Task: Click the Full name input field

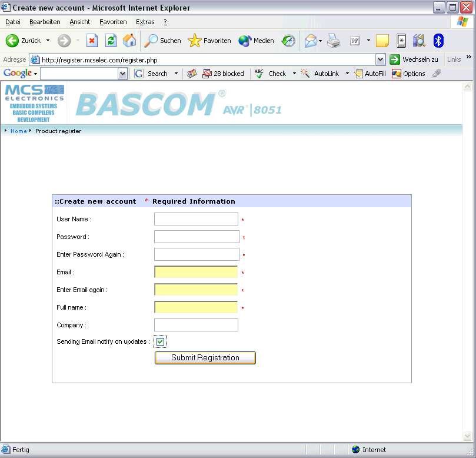Action: pos(196,307)
